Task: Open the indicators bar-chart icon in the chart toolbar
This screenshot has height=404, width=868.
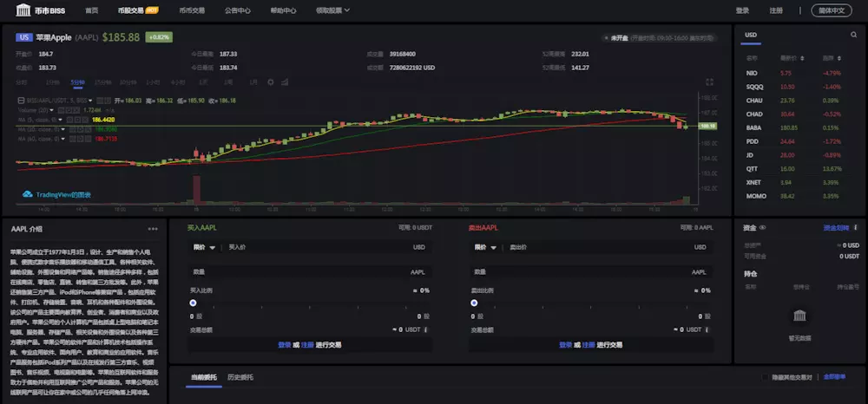Action: [x=285, y=81]
